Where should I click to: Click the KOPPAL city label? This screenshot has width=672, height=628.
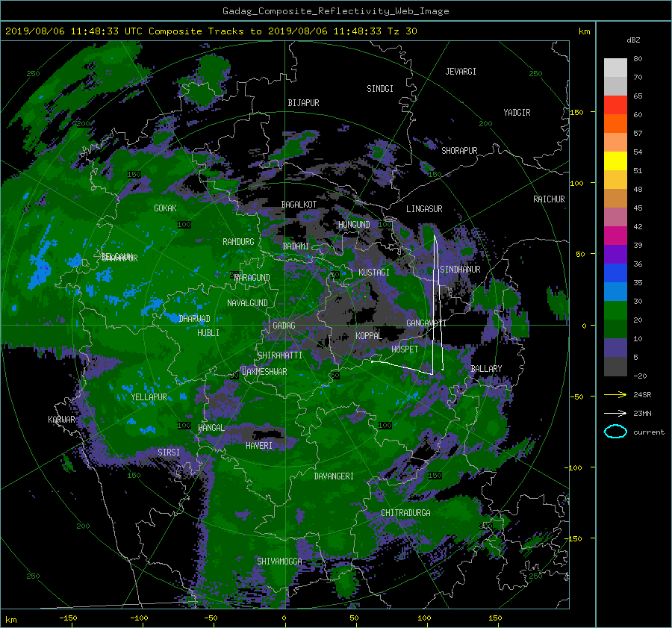(369, 336)
